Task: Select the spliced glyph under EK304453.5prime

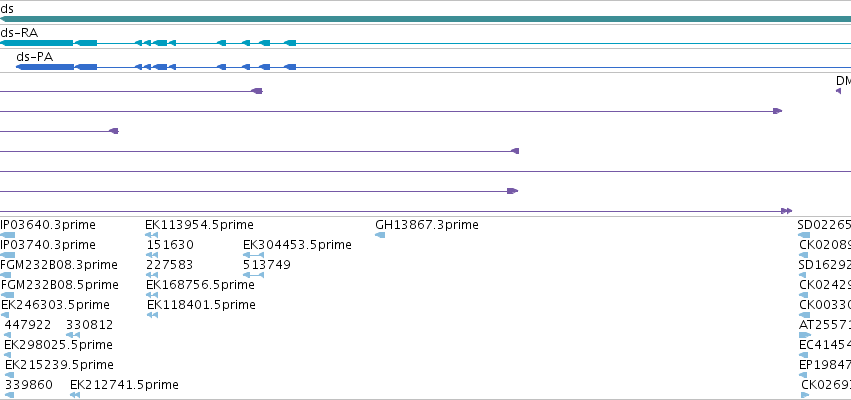Action: pyautogui.click(x=253, y=255)
